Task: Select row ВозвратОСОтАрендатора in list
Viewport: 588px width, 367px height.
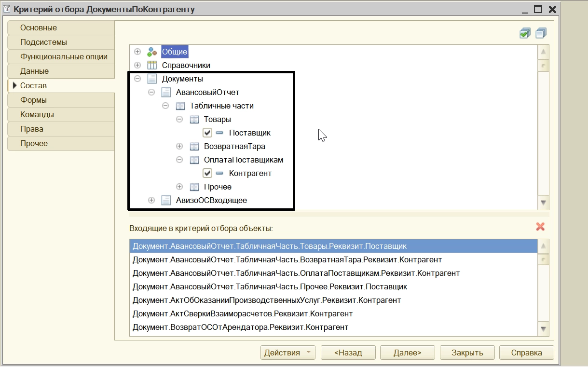Action: (x=334, y=327)
